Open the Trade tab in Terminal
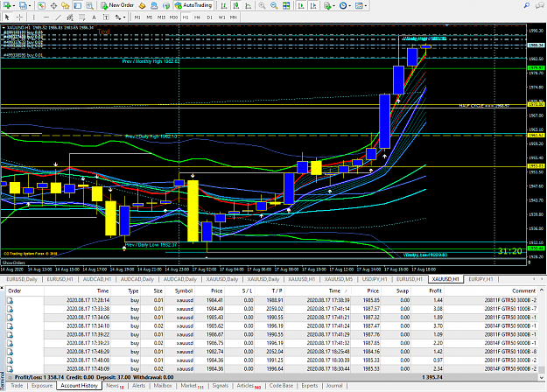547x392 pixels. [17, 386]
